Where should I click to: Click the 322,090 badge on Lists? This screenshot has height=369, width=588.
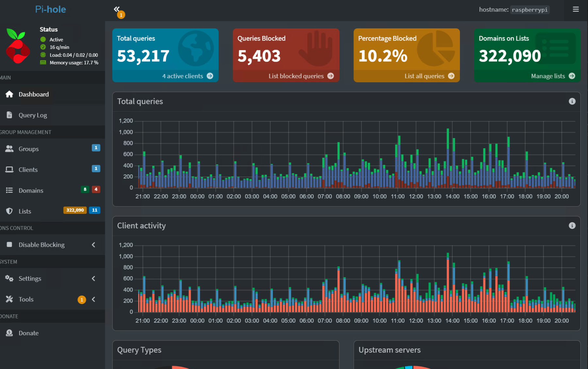(75, 210)
